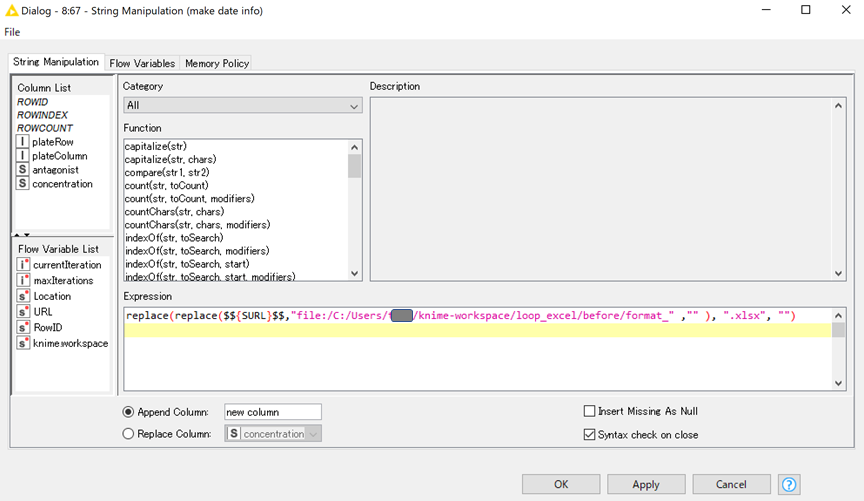Click Function list scroll down arrow
Screen dimensions: 864x501
tap(354, 273)
